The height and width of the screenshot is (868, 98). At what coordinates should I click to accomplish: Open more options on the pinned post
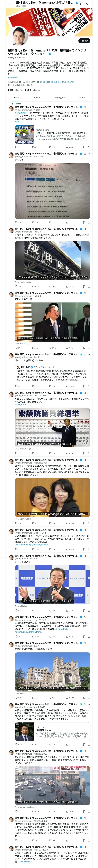click(x=89, y=107)
